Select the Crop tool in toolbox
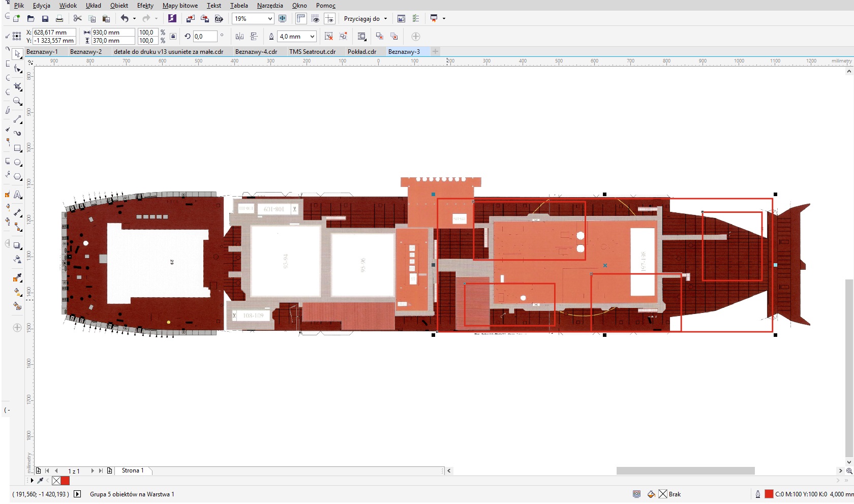The width and height of the screenshot is (854, 504). (x=17, y=86)
